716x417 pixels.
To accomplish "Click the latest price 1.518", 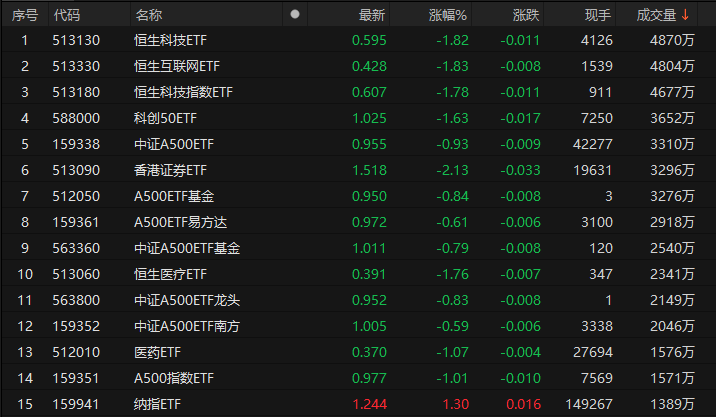I will point(369,170).
